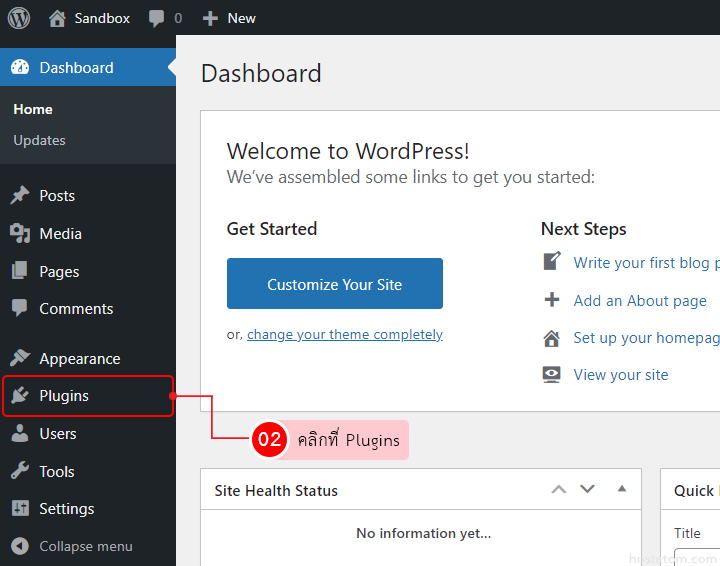Screen dimensions: 720x566
Task: Open the Plugins menu
Action: coord(64,396)
